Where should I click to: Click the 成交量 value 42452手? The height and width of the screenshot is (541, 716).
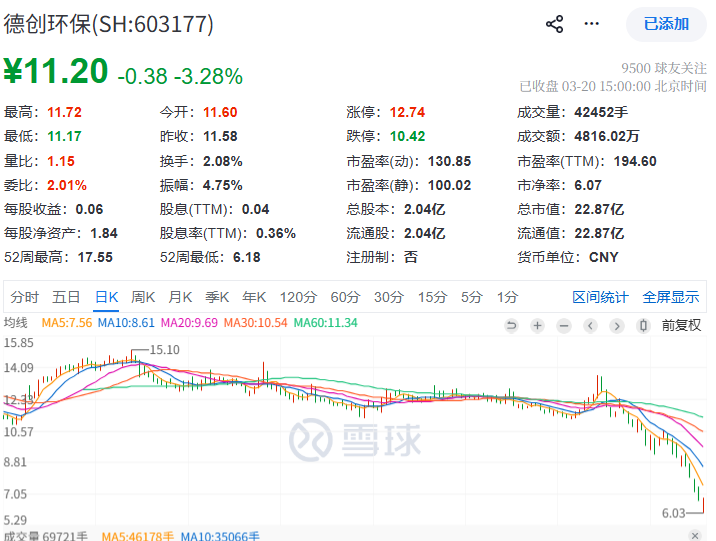click(601, 112)
